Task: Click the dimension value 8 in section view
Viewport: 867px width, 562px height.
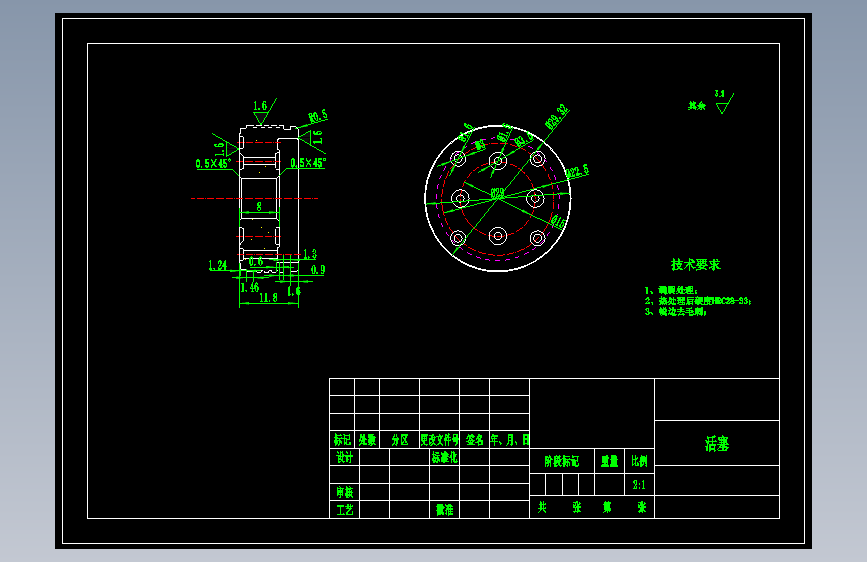Action: pos(259,206)
